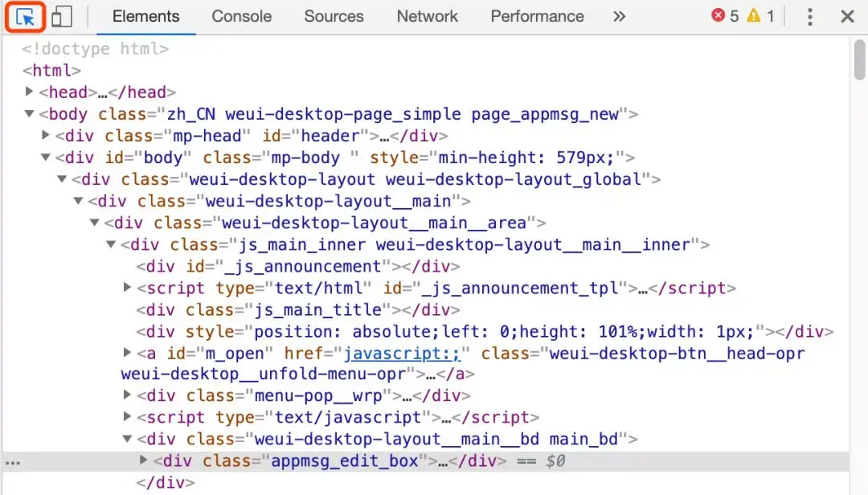
Task: Select the closing </div> tag row
Action: click(166, 482)
